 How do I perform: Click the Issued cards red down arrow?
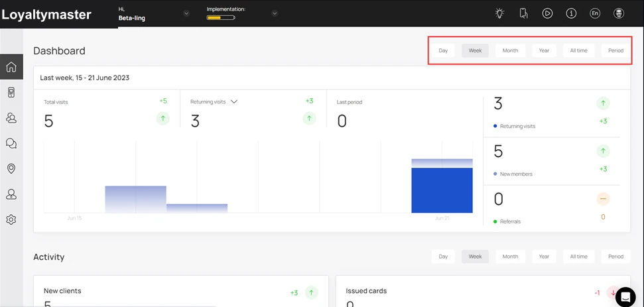click(x=612, y=292)
